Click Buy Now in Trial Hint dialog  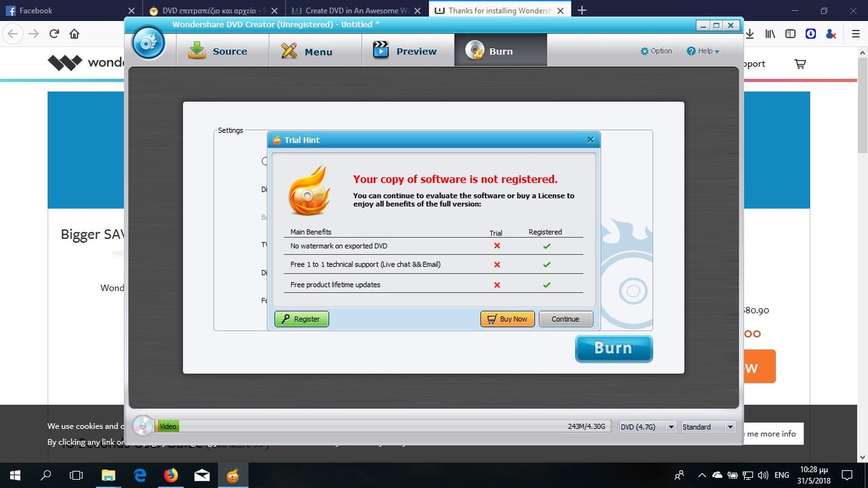508,319
